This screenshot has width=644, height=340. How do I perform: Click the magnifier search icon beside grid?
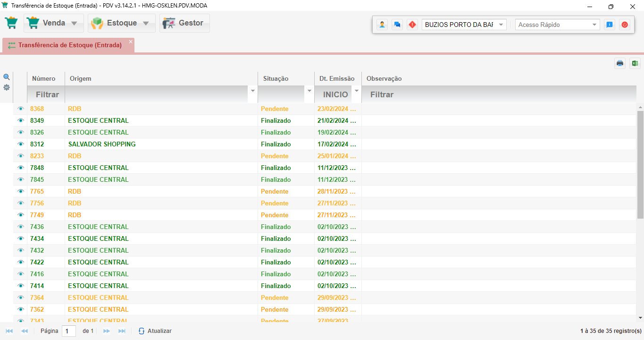tap(7, 77)
